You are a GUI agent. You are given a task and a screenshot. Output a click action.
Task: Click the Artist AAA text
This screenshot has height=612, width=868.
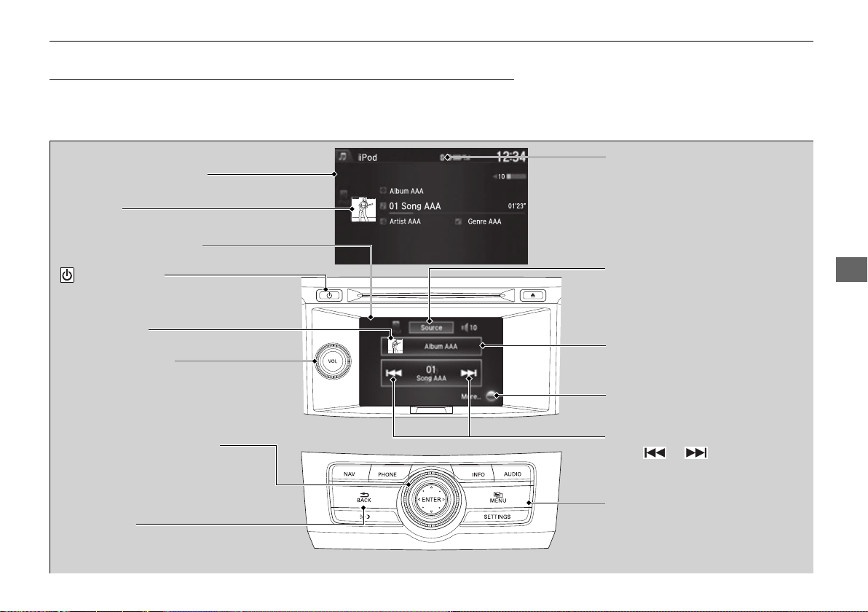(405, 221)
